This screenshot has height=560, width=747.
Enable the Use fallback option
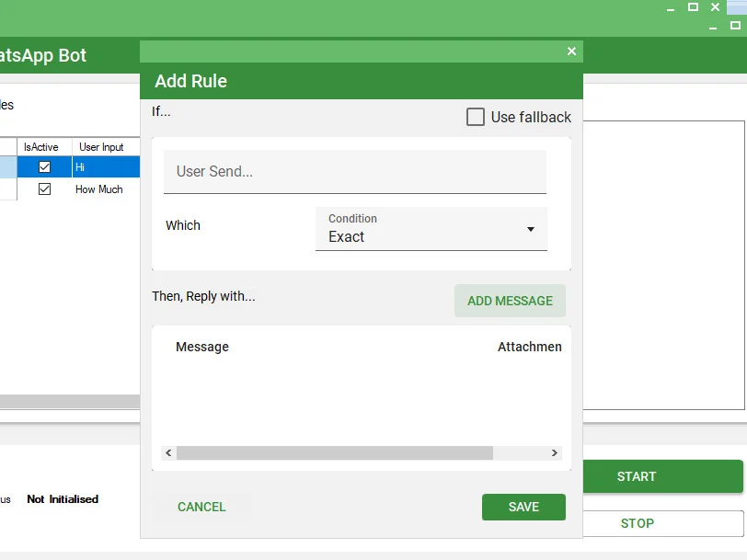coord(476,117)
